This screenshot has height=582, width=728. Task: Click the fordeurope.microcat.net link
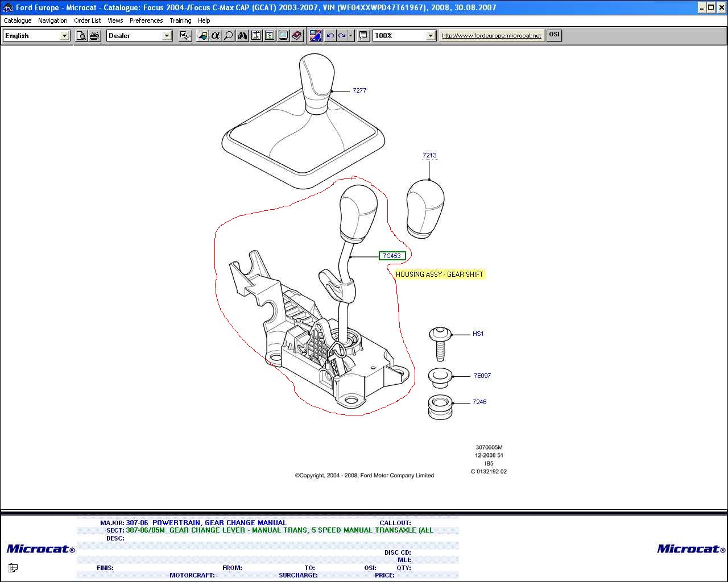click(491, 35)
